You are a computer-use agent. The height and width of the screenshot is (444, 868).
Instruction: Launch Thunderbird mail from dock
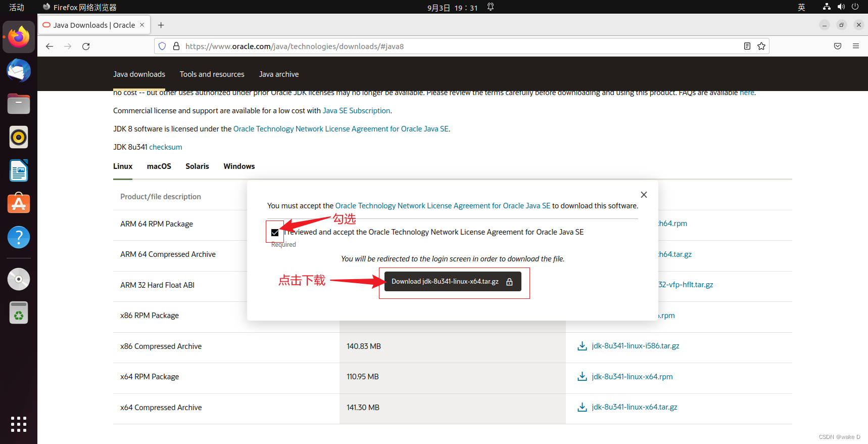tap(19, 71)
